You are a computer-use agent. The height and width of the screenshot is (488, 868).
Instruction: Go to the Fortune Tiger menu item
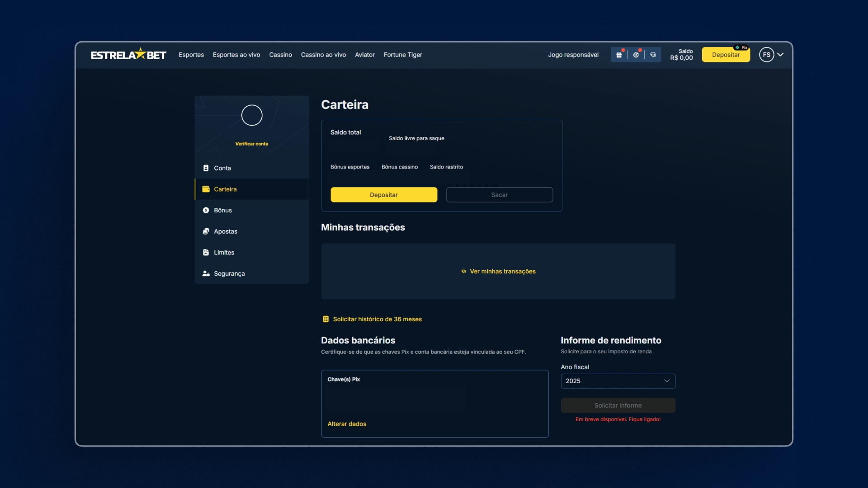pos(403,55)
